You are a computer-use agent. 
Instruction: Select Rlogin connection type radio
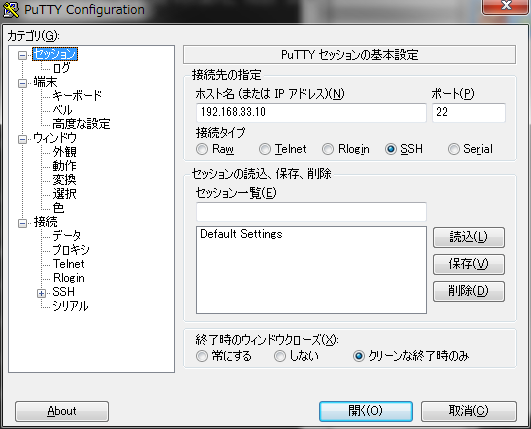tap(328, 149)
